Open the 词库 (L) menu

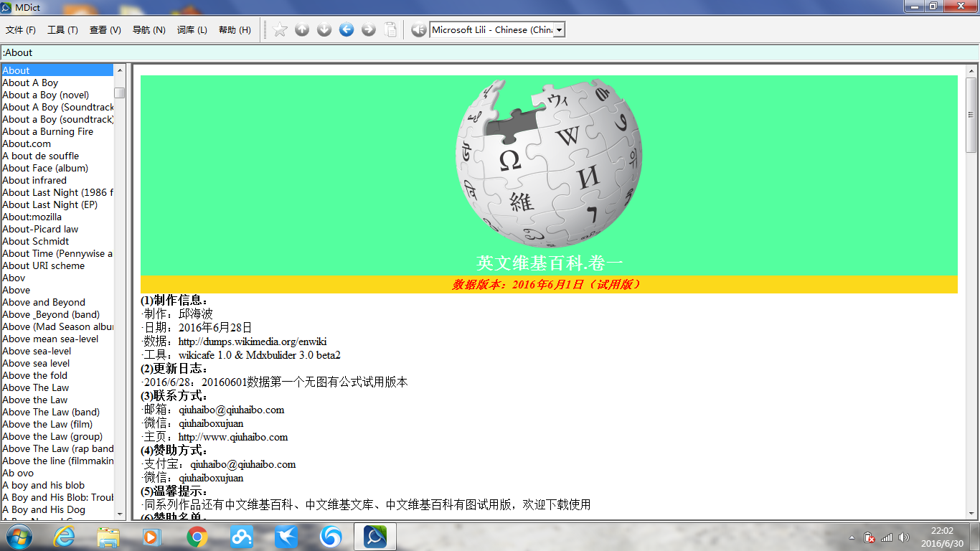click(x=192, y=29)
